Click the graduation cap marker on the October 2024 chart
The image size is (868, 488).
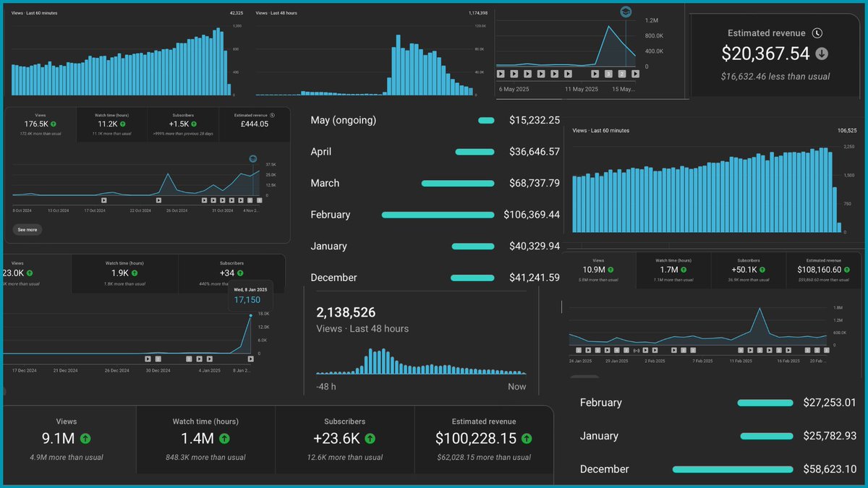click(253, 158)
